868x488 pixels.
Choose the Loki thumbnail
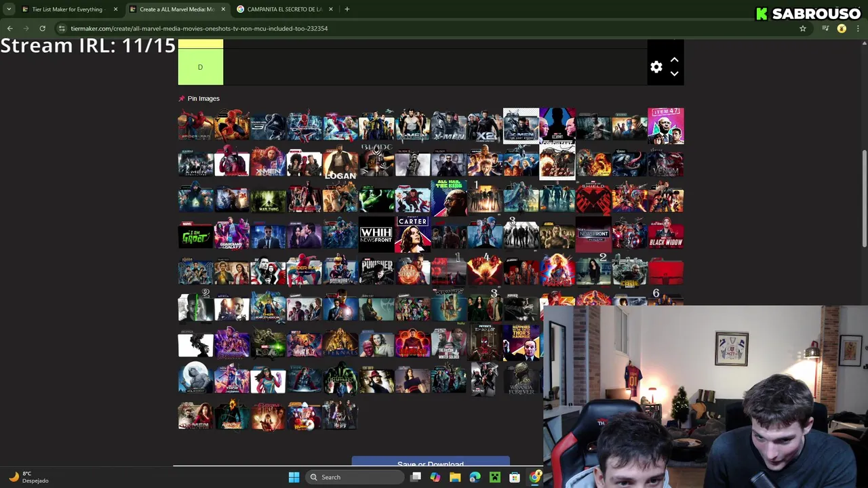(268, 344)
